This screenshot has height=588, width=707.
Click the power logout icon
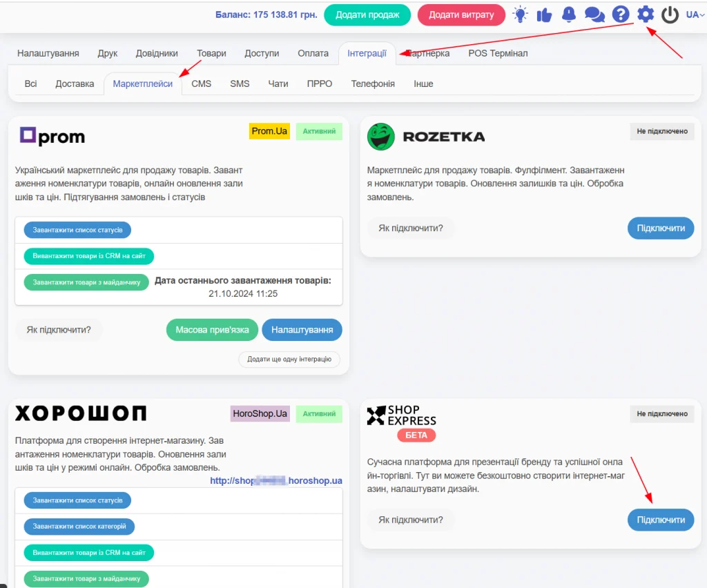tap(670, 14)
